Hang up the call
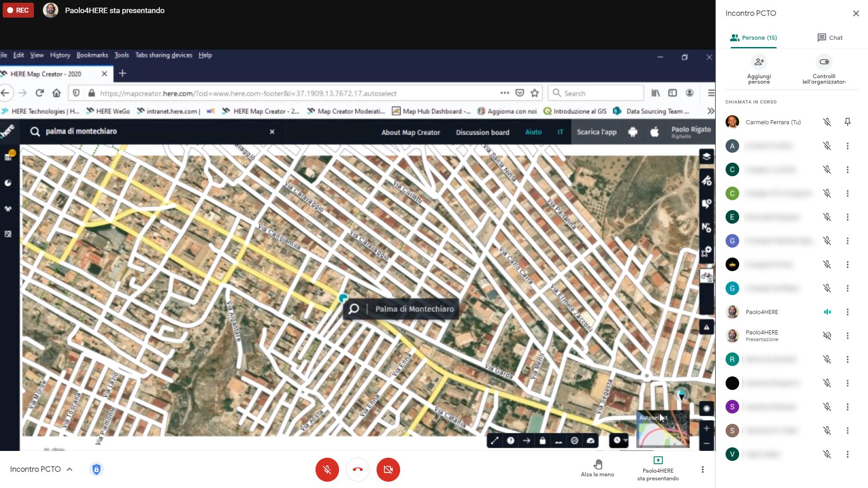Viewport: 868px width, 488px height. [358, 469]
